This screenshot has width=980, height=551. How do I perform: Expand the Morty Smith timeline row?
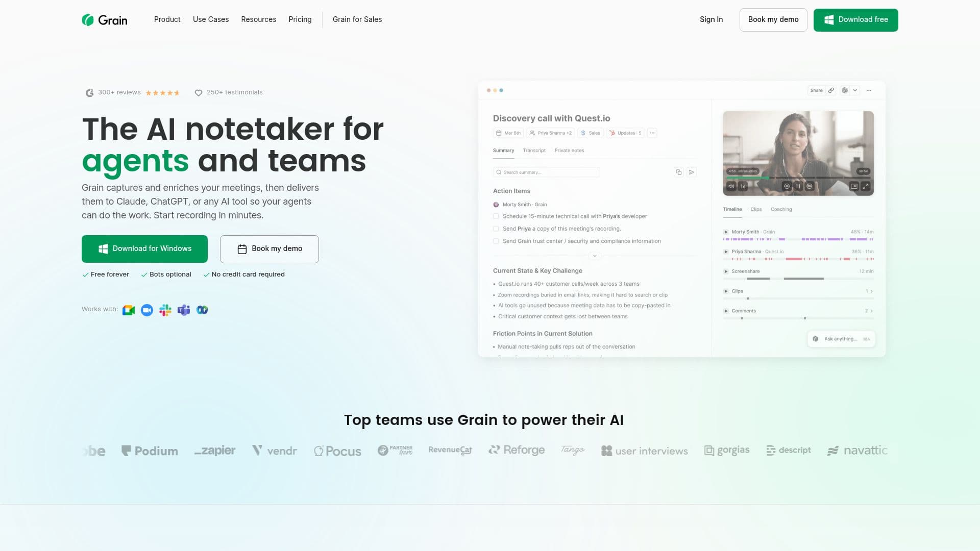726,232
